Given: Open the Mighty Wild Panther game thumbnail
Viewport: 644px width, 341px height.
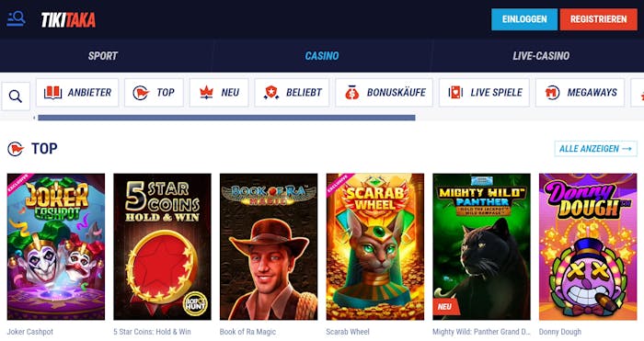Looking at the screenshot, I should 481,246.
